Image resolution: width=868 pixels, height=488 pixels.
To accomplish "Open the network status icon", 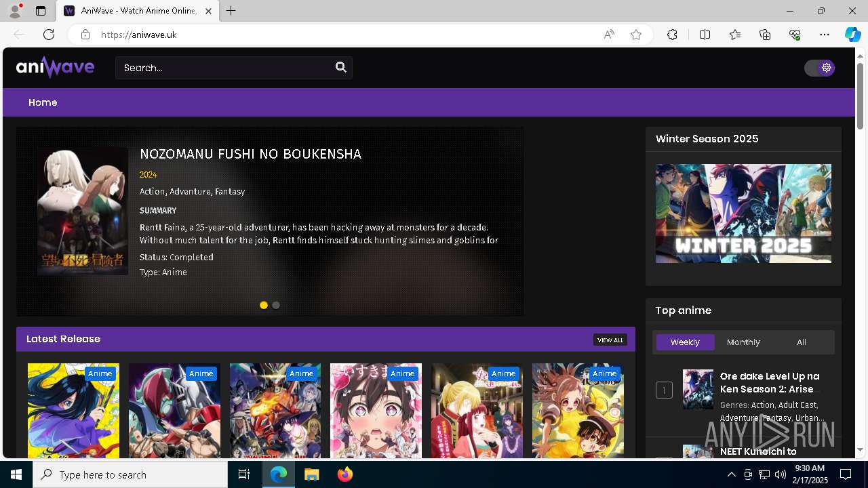I will tap(764, 474).
